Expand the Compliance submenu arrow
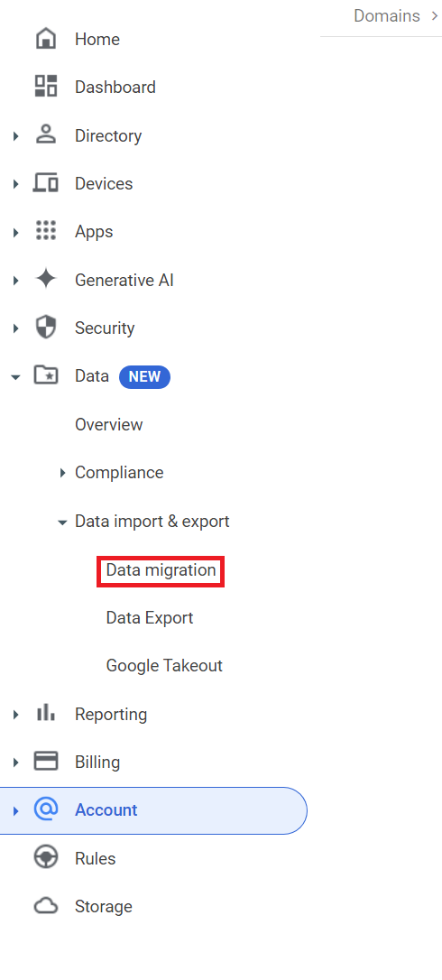The image size is (442, 980). tap(62, 473)
